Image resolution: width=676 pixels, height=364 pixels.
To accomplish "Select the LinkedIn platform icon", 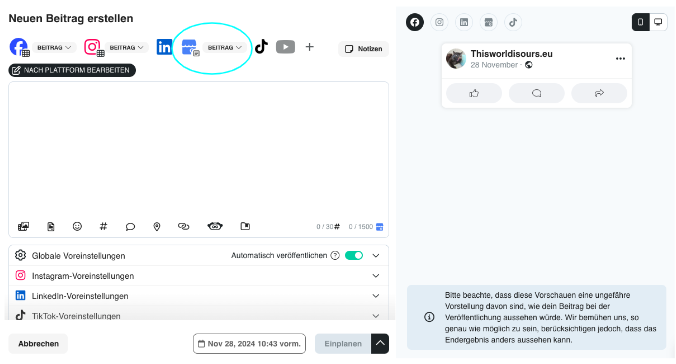I will [164, 47].
